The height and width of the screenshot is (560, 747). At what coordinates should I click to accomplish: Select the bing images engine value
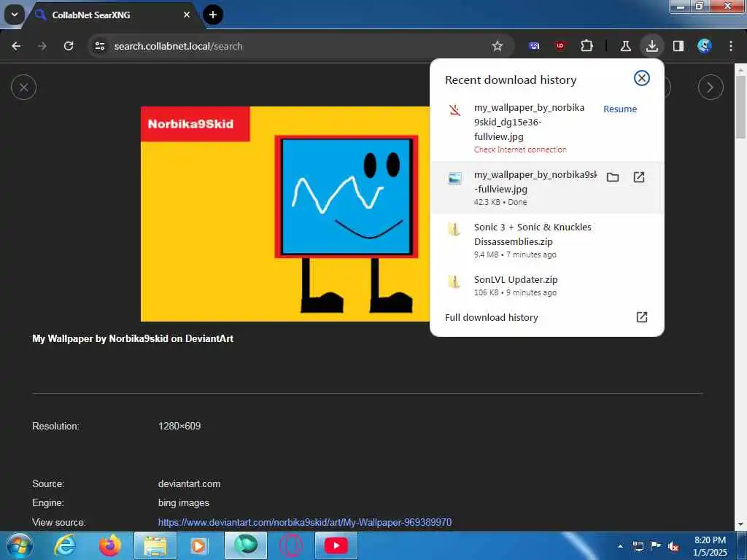[x=183, y=503]
